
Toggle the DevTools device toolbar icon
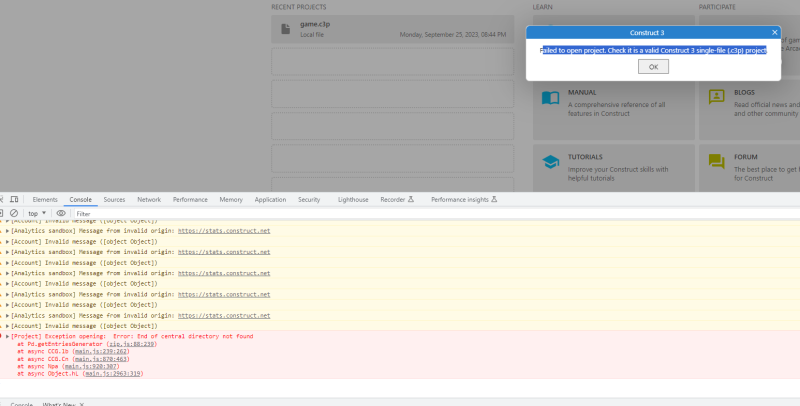tap(14, 199)
